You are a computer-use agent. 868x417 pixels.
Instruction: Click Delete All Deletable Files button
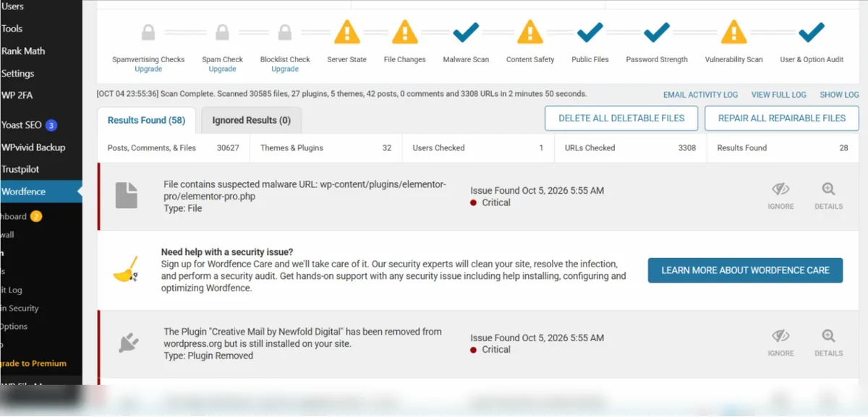[621, 119]
